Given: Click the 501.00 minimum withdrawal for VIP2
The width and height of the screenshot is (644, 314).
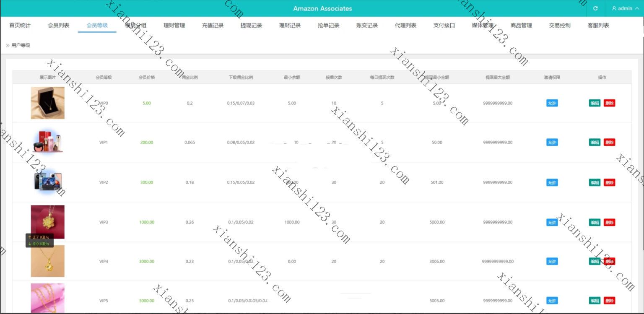Looking at the screenshot, I should coord(437,182).
